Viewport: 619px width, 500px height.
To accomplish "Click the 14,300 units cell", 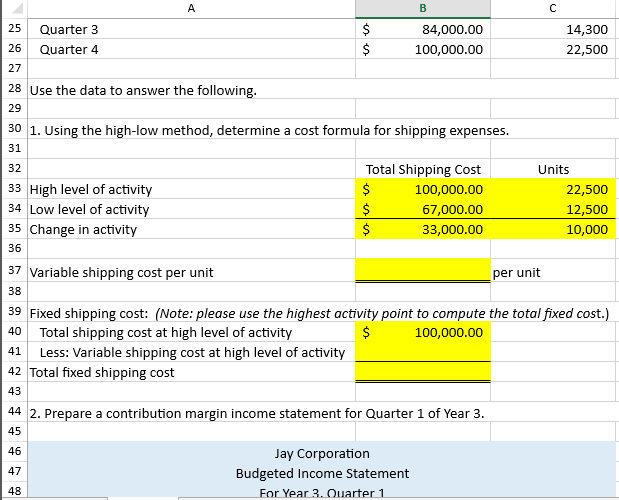I will [x=553, y=29].
